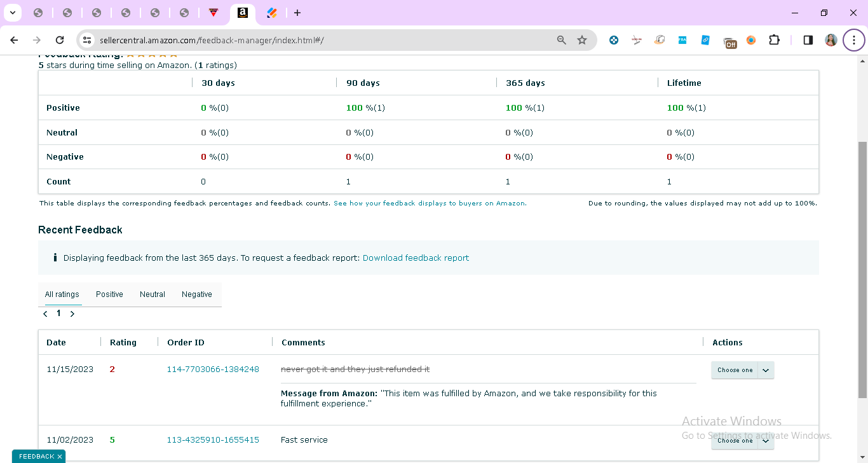Click the Date column header

[56, 343]
